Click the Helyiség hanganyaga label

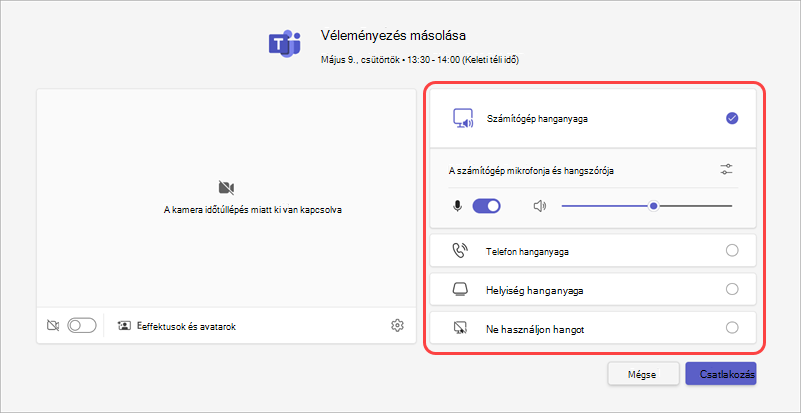[x=535, y=290]
